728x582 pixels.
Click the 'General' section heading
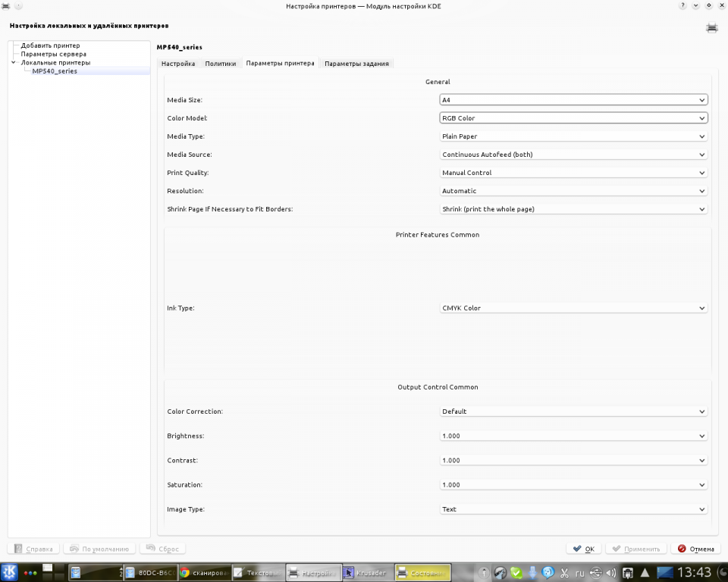tap(438, 82)
